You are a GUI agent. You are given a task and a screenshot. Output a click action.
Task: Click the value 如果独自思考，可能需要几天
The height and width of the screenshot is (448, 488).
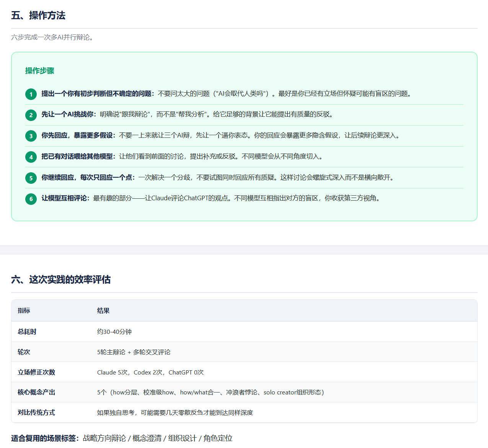click(x=175, y=412)
